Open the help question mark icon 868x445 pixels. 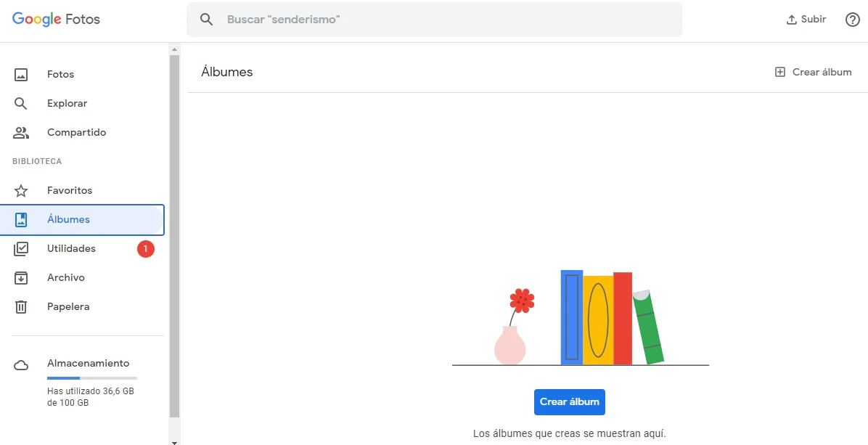point(853,20)
